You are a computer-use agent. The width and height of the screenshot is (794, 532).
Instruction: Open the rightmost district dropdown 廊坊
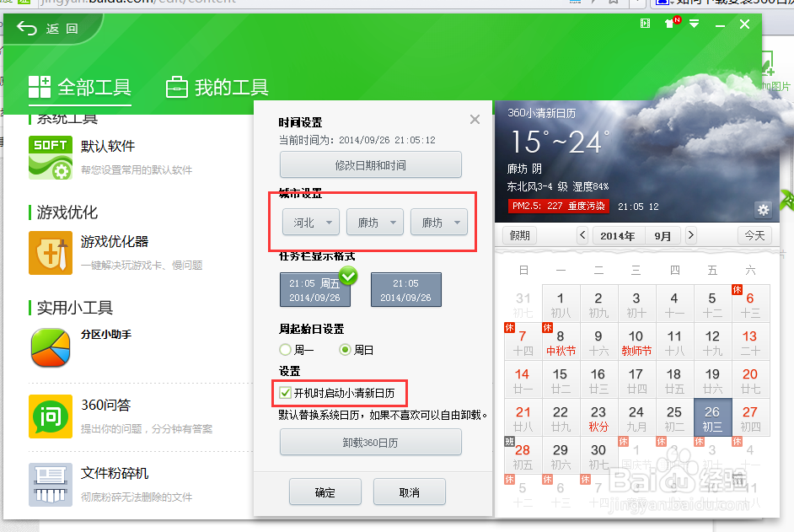(439, 222)
